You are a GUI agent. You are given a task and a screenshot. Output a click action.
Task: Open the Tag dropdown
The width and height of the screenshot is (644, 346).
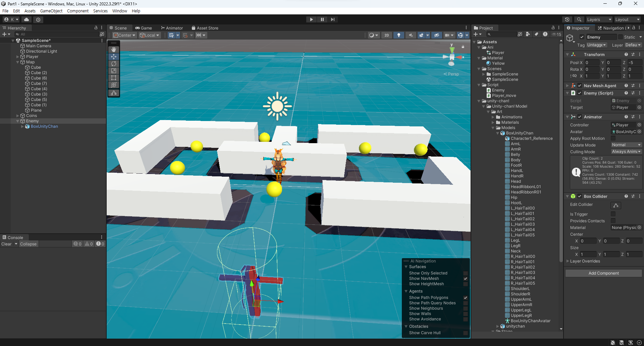point(597,45)
